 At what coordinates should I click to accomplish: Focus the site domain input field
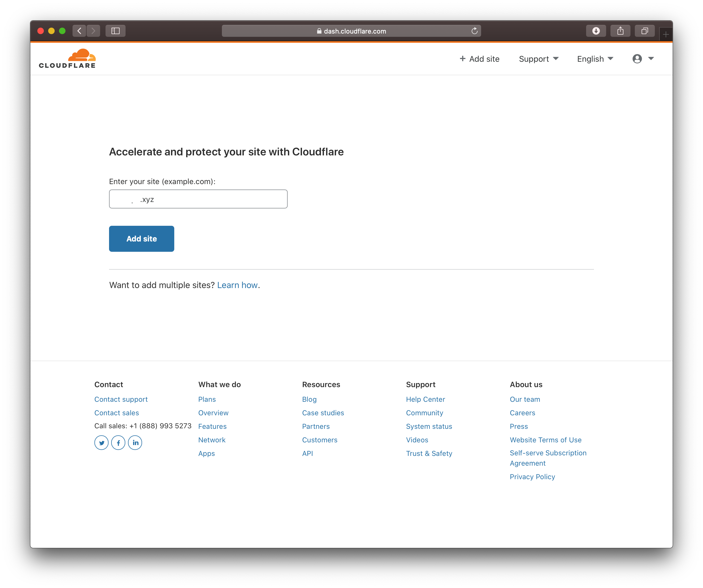click(198, 199)
